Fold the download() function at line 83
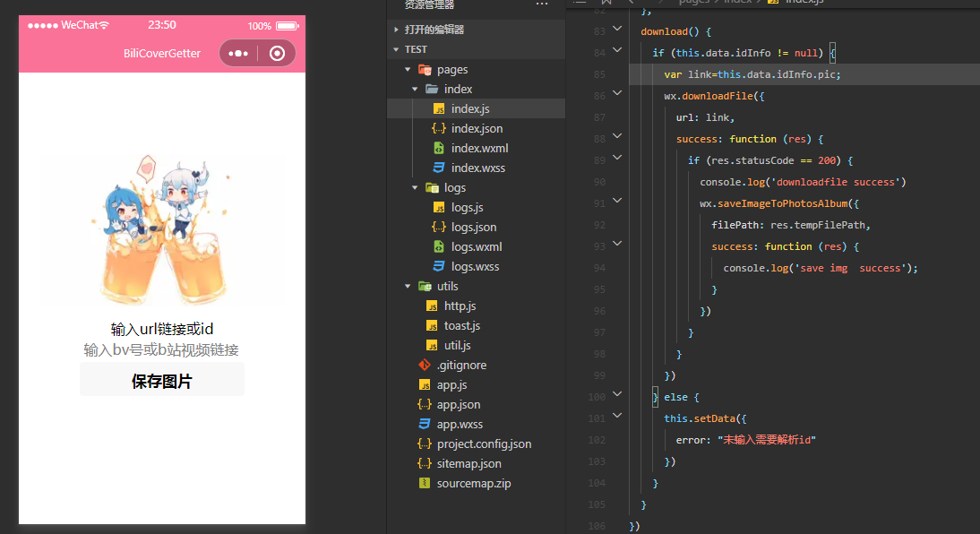The width and height of the screenshot is (980, 534). [x=617, y=30]
